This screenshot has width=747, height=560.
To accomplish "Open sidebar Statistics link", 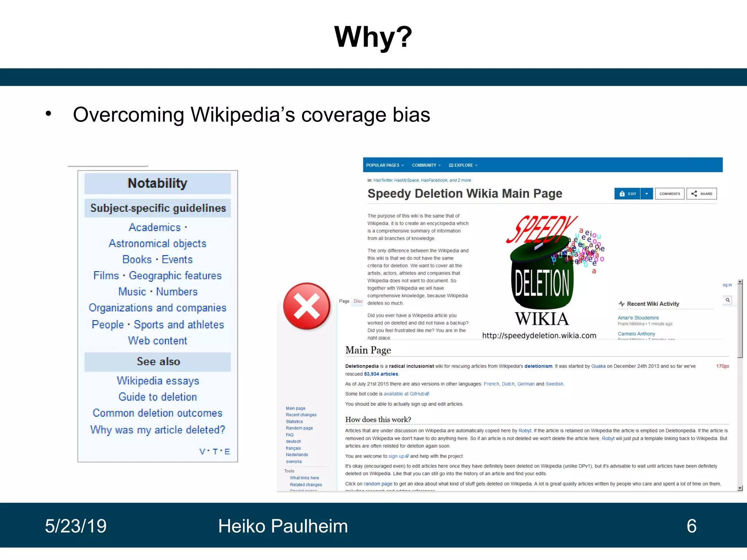I will [x=294, y=422].
